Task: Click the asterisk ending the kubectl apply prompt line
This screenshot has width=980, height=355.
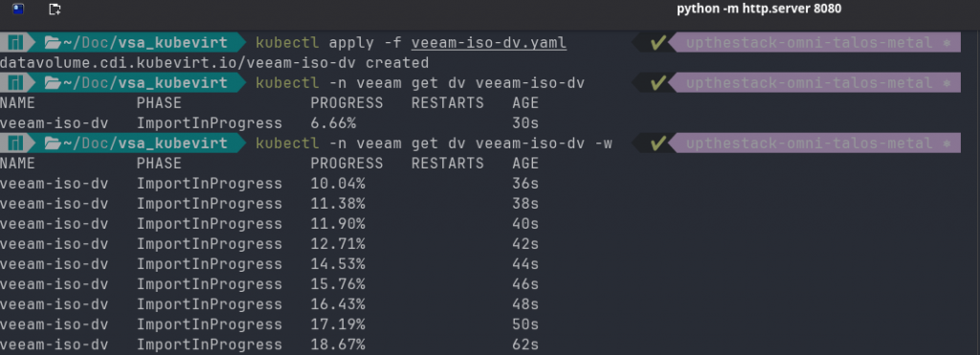Action: click(947, 44)
